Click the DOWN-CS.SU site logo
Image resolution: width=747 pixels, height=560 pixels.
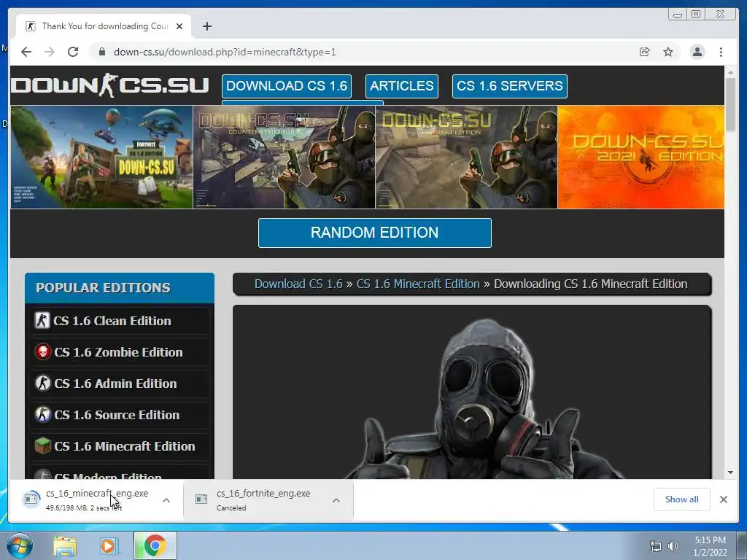109,85
